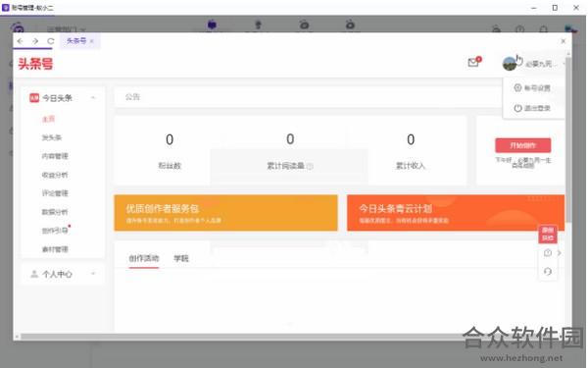Click the red floating badge on right edge
Viewport: 588px width, 368px height.
coord(548,234)
